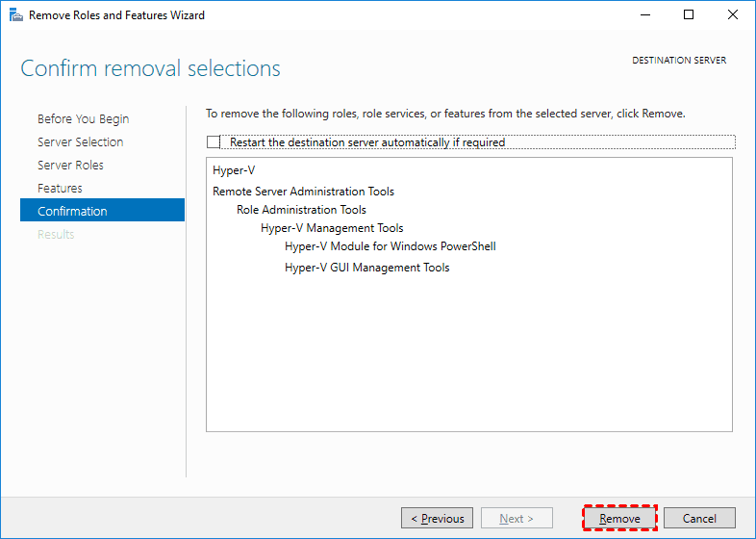
Task: Select Remote Server Administration Tools entry
Action: pos(303,192)
